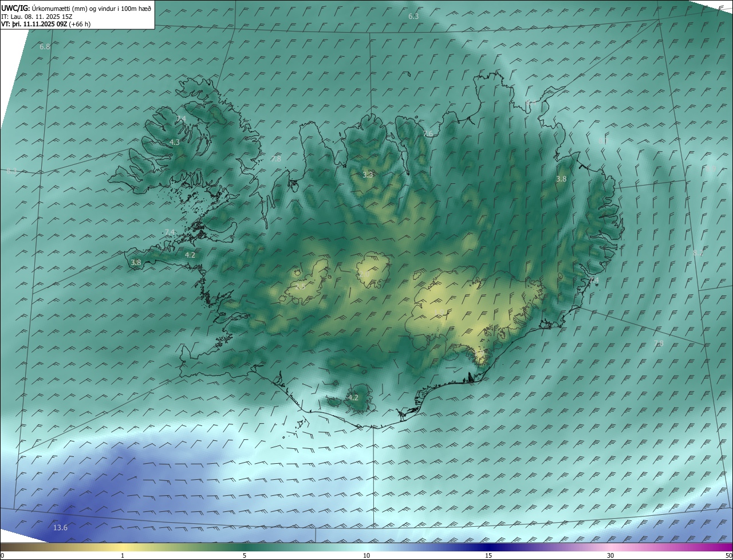
Task: Click the color scale label 50
Action: tap(728, 555)
